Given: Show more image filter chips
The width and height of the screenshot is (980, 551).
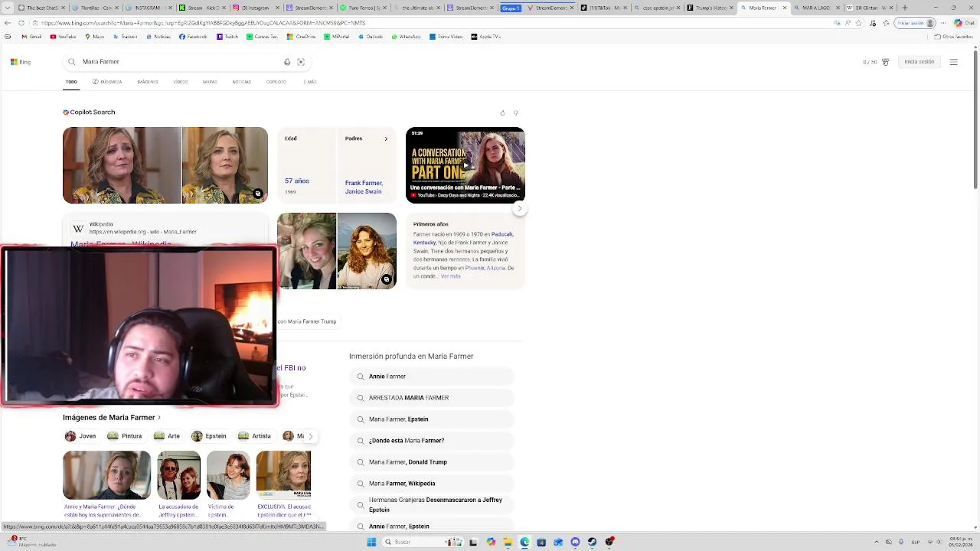Looking at the screenshot, I should [310, 436].
